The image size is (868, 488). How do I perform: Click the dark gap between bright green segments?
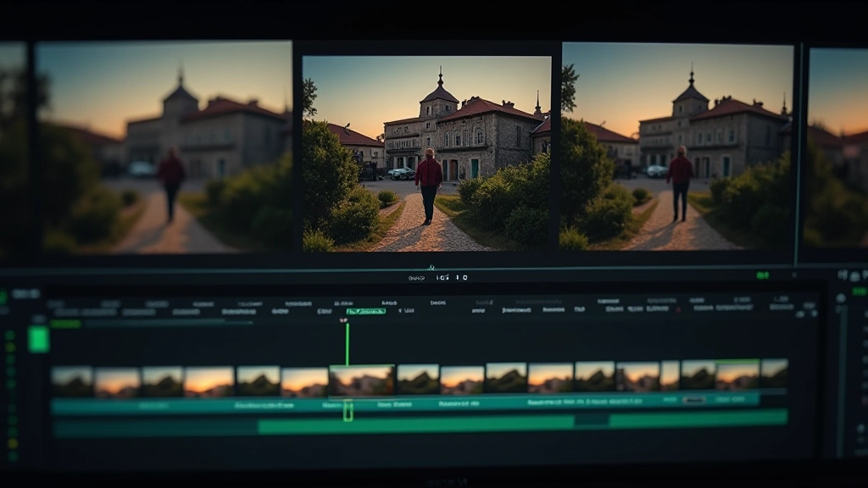coord(591,420)
